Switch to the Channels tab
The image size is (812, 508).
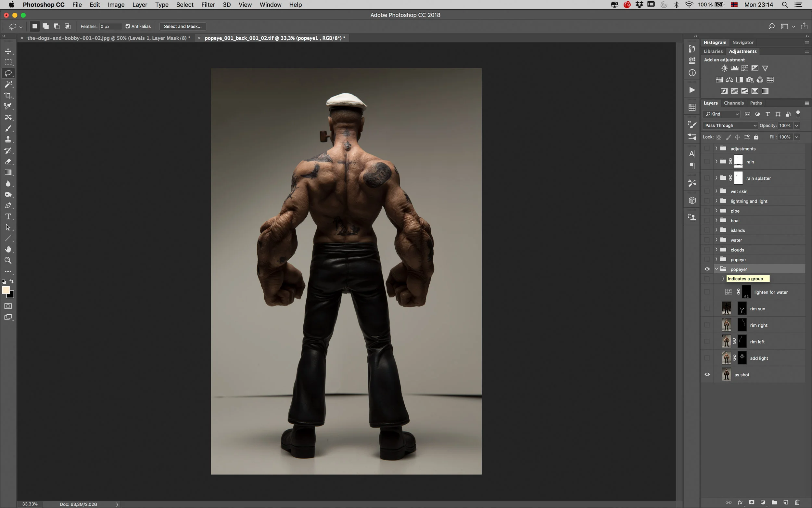coord(733,103)
